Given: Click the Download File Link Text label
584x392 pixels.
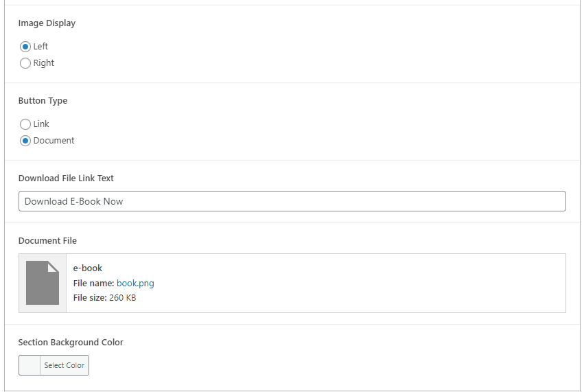Looking at the screenshot, I should [x=66, y=178].
